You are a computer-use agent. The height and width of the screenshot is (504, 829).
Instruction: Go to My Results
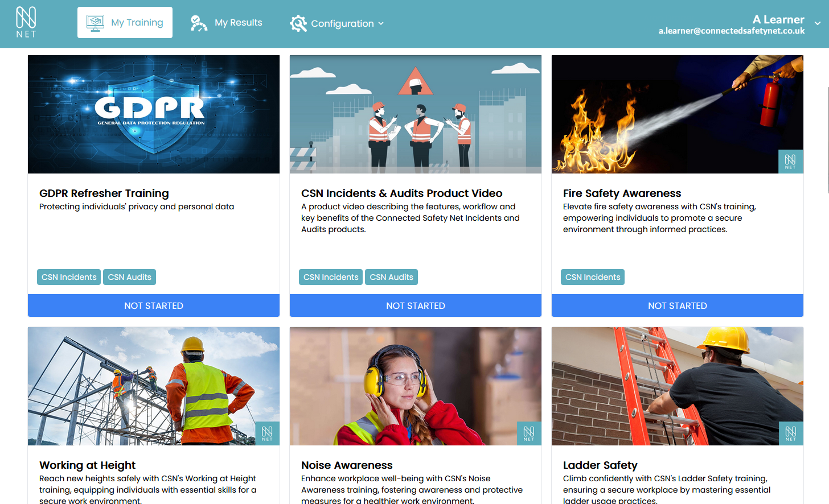[x=226, y=23]
